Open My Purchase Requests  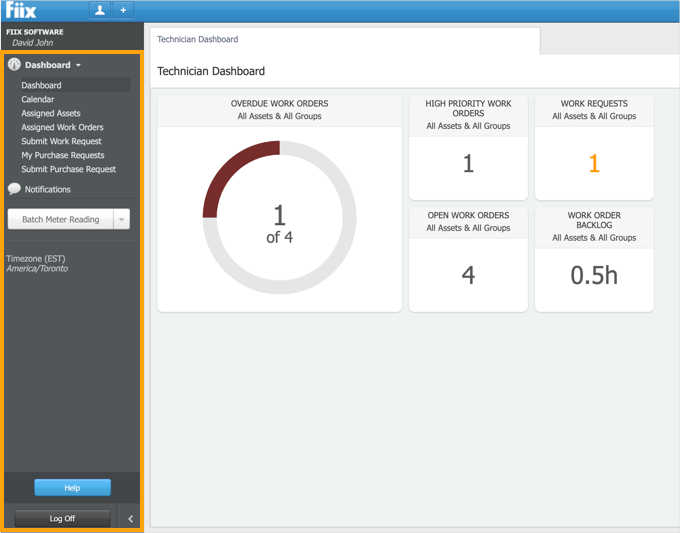[63, 156]
